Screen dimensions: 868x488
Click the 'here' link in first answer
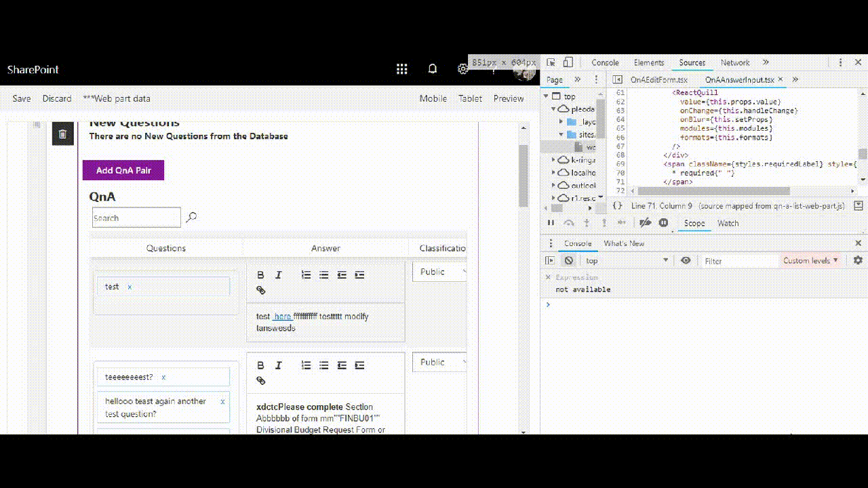click(283, 317)
